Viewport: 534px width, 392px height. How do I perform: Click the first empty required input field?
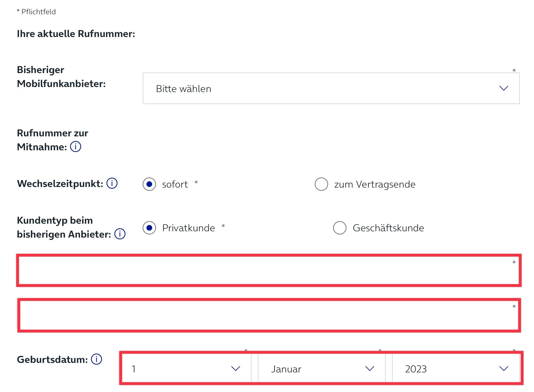click(x=268, y=271)
